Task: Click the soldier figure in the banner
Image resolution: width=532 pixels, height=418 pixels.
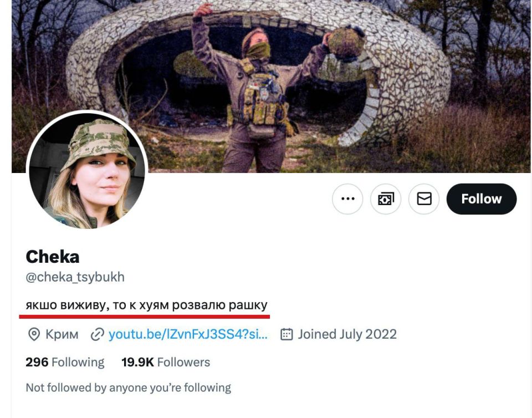Action: coord(259,100)
